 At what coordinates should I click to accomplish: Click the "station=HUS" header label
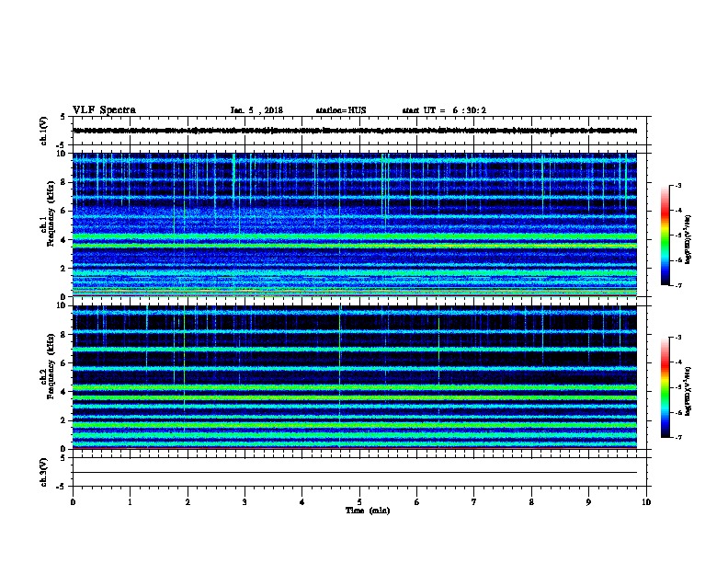click(x=341, y=110)
